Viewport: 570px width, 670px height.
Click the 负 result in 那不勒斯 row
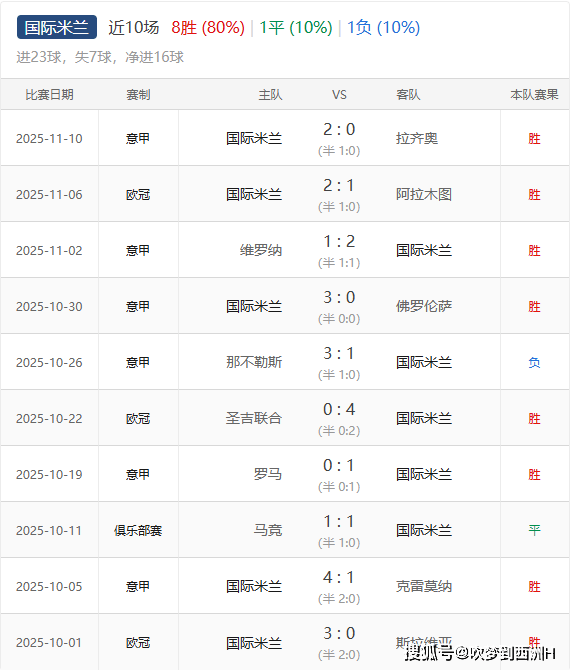pyautogui.click(x=534, y=363)
